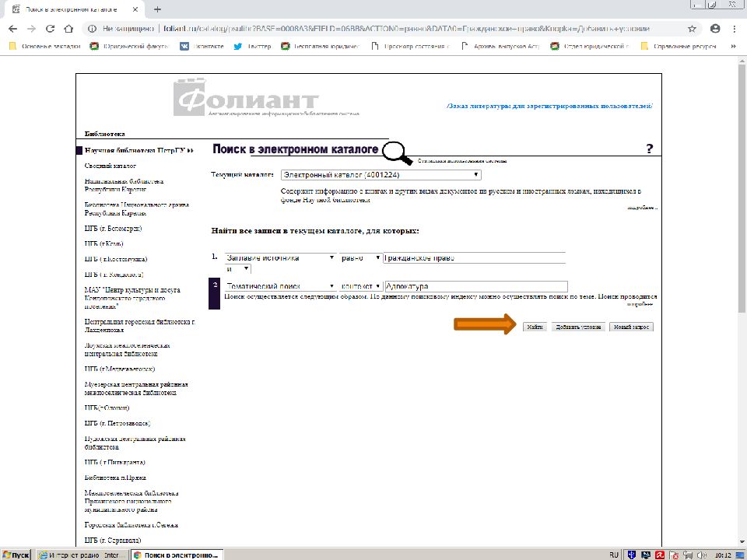The width and height of the screenshot is (747, 560).
Task: Change the 'и' logical operator dropdown
Action: tap(237, 268)
